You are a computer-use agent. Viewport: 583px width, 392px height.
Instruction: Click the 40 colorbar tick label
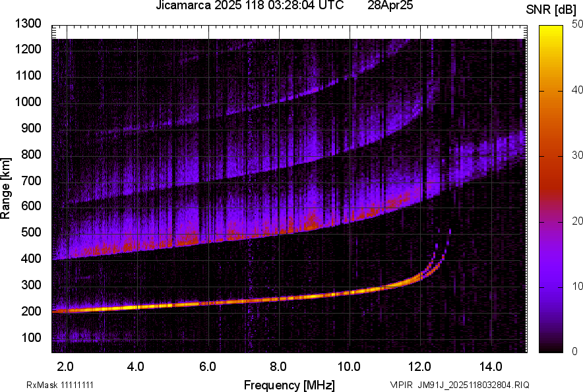577,90
